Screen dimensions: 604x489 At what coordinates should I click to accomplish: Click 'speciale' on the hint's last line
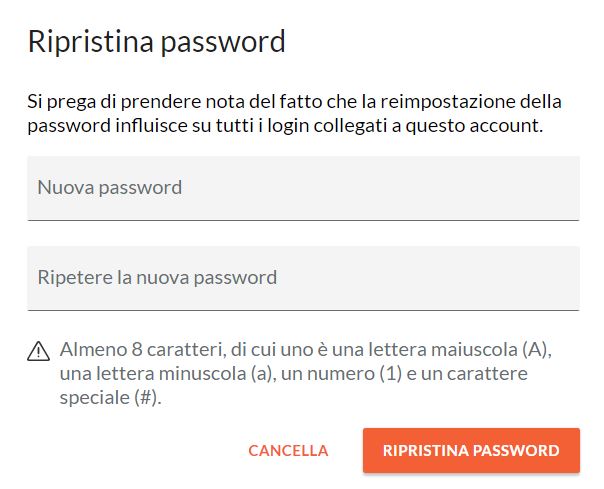pyautogui.click(x=95, y=398)
